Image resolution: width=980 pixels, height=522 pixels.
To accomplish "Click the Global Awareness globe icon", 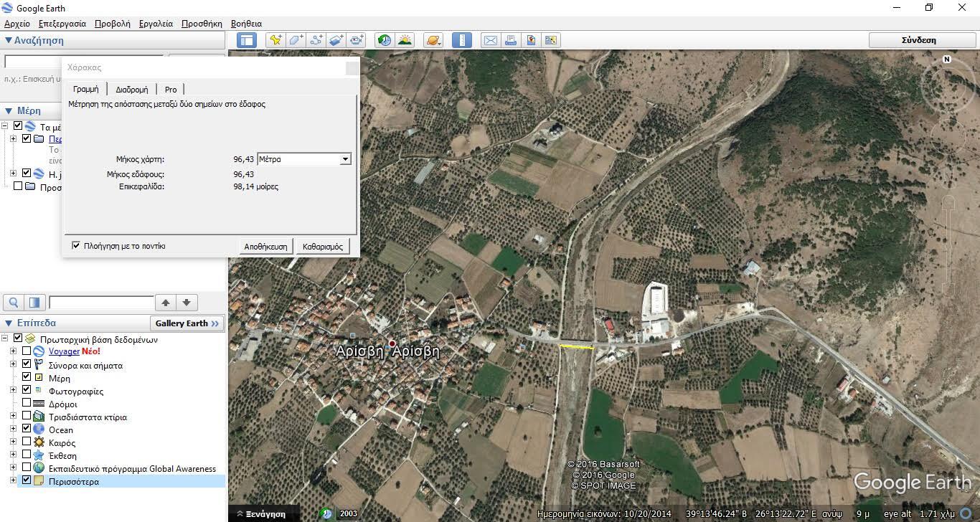I will [39, 468].
